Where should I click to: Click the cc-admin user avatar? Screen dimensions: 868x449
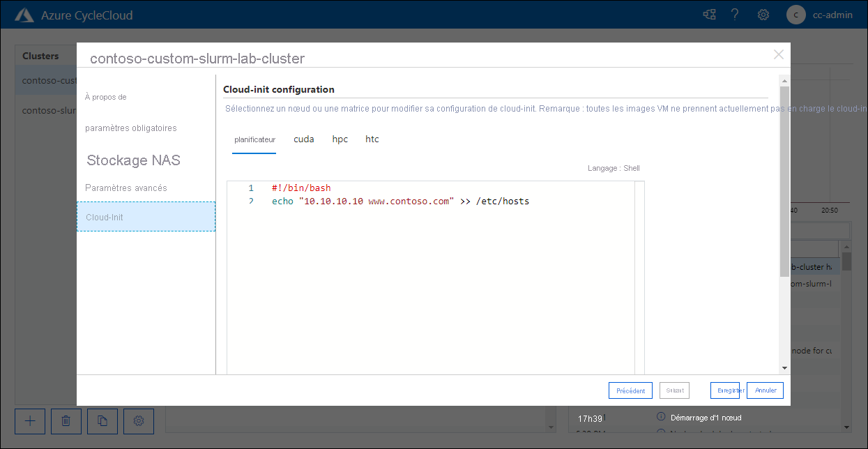tap(795, 14)
